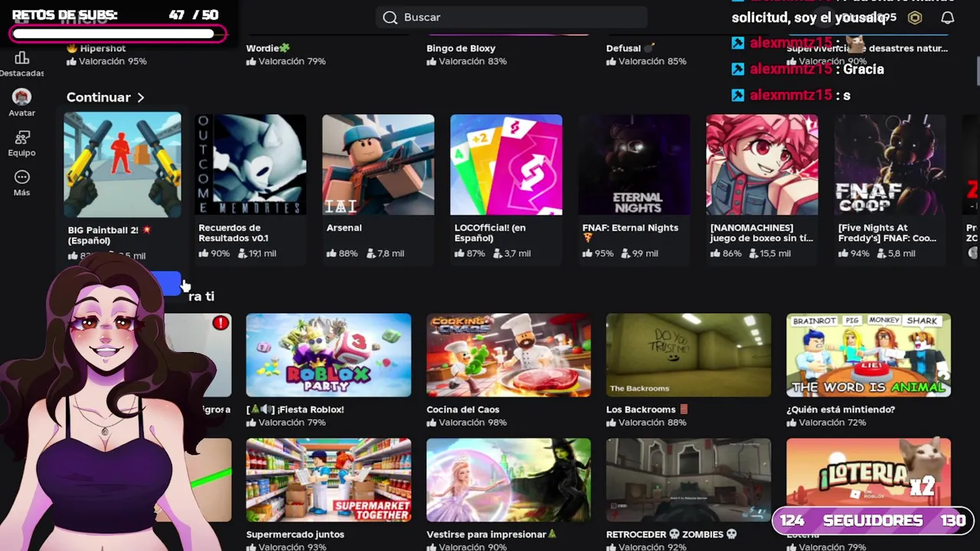Viewport: 980px width, 551px height.
Task: Open the Fiesta Roblox party thumbnail
Action: tap(328, 355)
